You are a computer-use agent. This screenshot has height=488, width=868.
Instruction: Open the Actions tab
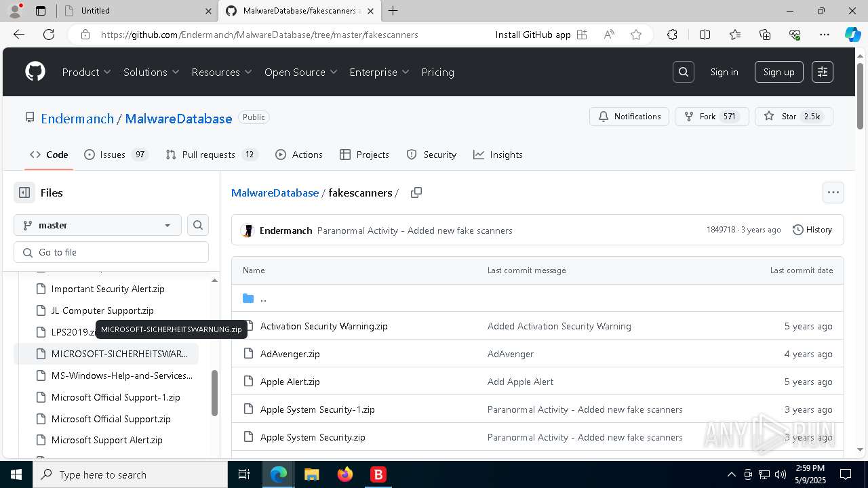pyautogui.click(x=299, y=155)
